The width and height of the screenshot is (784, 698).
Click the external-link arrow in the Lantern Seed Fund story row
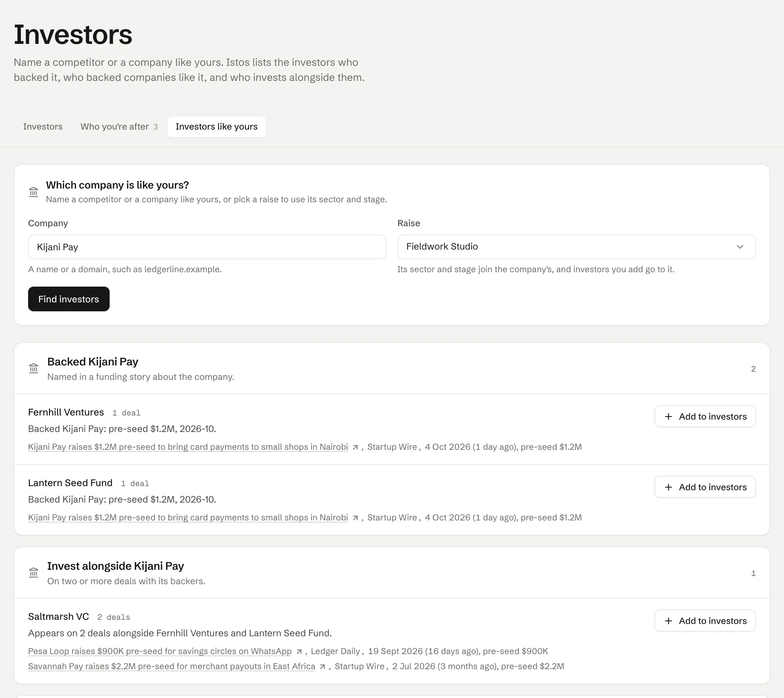click(x=355, y=518)
